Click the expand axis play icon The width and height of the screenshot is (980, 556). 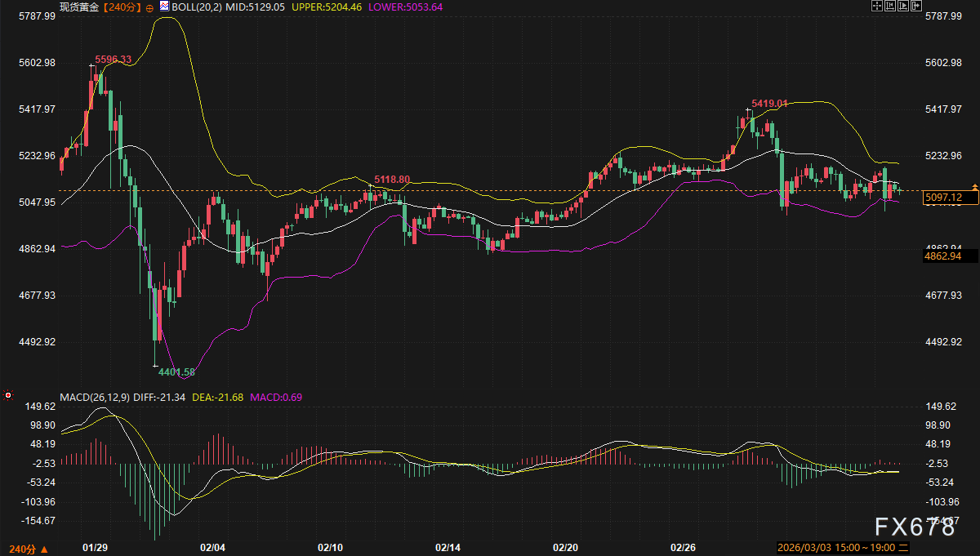tap(904, 6)
